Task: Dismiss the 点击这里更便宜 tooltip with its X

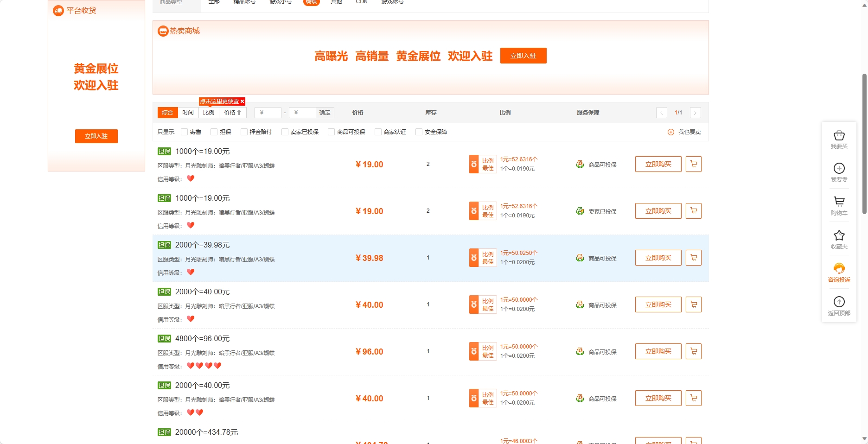Action: click(x=242, y=101)
